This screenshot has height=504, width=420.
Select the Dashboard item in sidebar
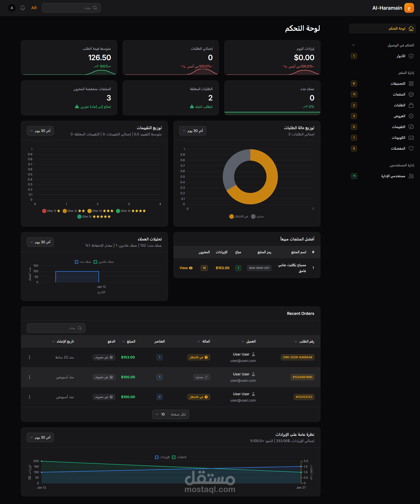pos(397,28)
